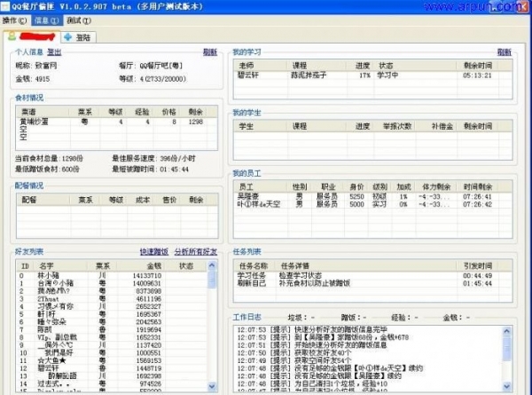This screenshot has width=532, height=395.
Task: Click the blue plus icon on 登陆 tab
Action: point(68,37)
